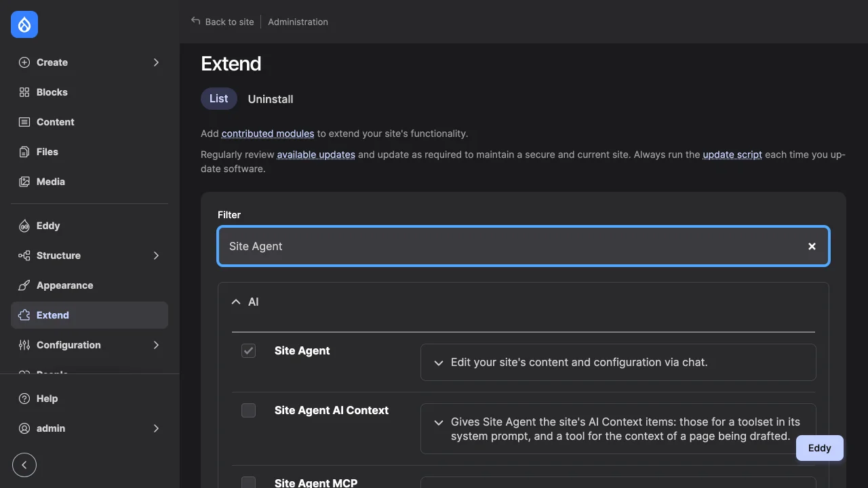868x488 pixels.
Task: Open Administration in the breadcrumb bar
Action: 298,22
